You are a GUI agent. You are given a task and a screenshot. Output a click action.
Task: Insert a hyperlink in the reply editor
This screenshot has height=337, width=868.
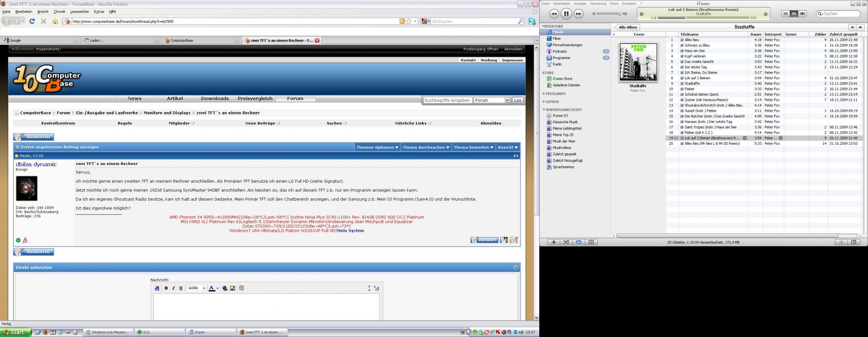click(x=225, y=288)
